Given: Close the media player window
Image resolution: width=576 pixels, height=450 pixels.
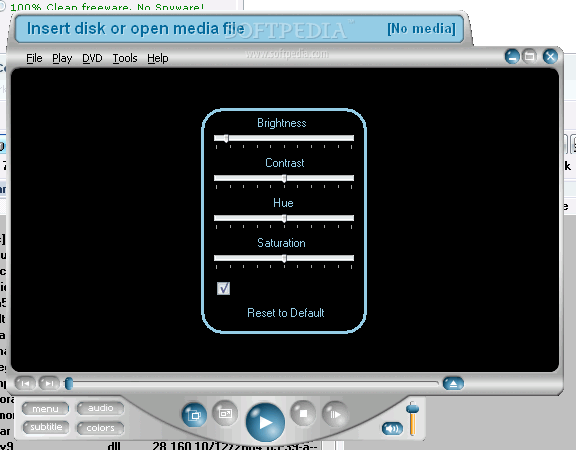Looking at the screenshot, I should click(550, 57).
